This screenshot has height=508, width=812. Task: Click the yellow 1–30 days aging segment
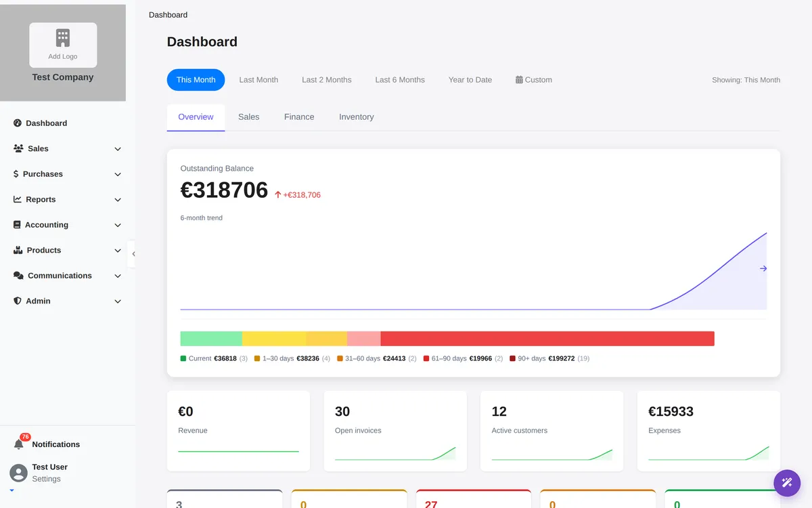(x=274, y=339)
